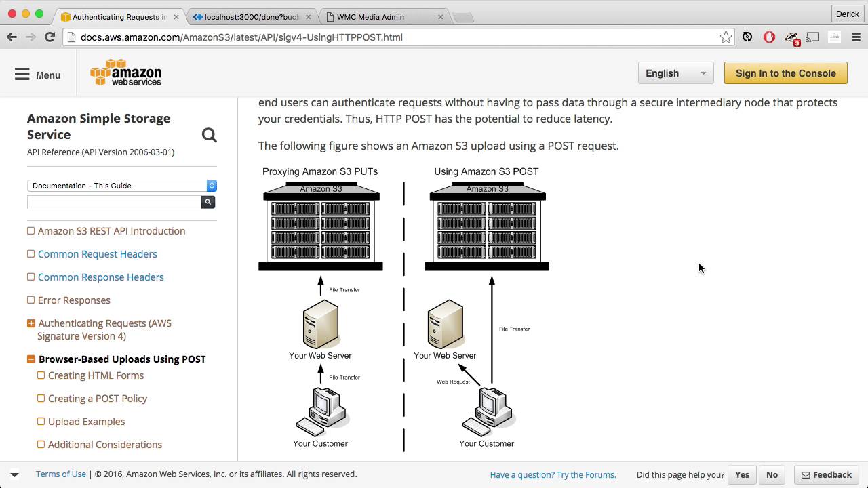Focus the documentation search input field
868x488 pixels.
point(114,202)
